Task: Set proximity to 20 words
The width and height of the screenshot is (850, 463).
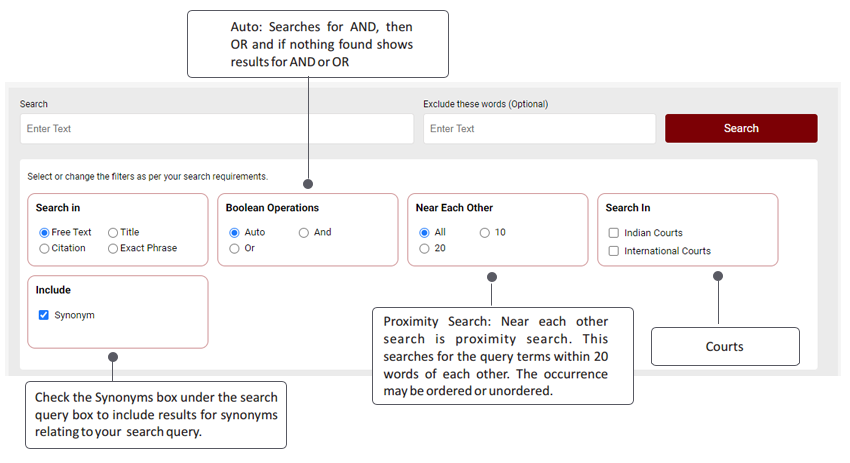Action: pyautogui.click(x=424, y=248)
